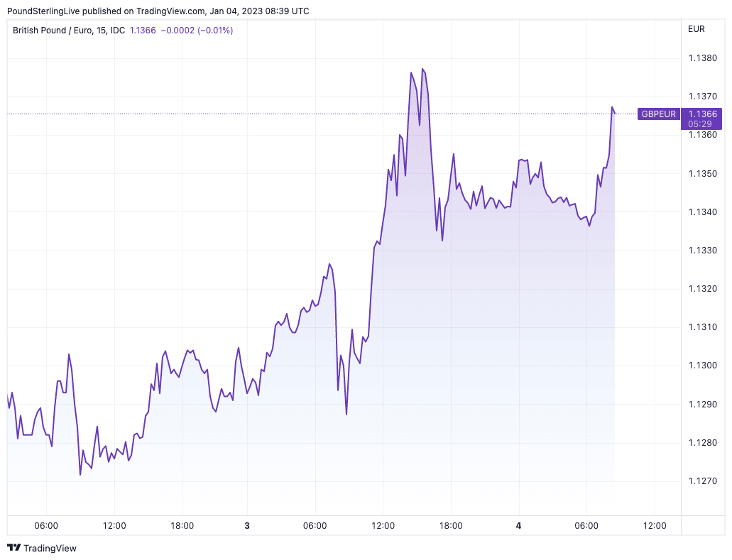Click the 1.1340 price axis label
This screenshot has height=560, width=732.
pos(702,212)
